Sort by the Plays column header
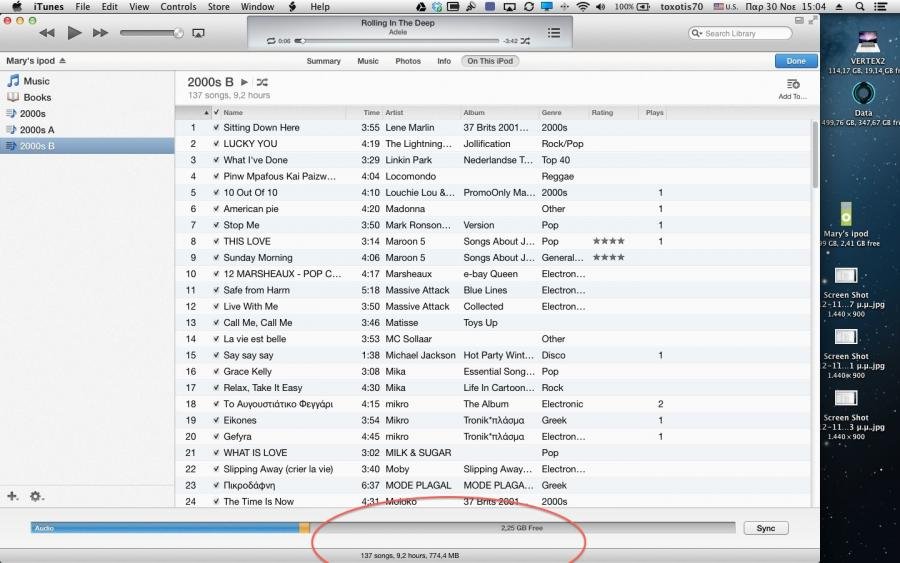Screen dimensions: 900x563 coord(653,112)
